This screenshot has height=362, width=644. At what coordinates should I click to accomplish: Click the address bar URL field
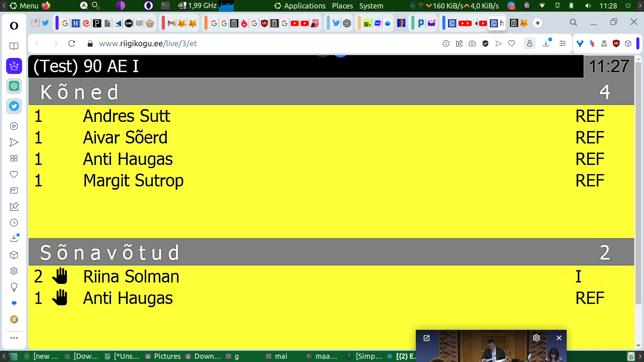click(x=266, y=43)
